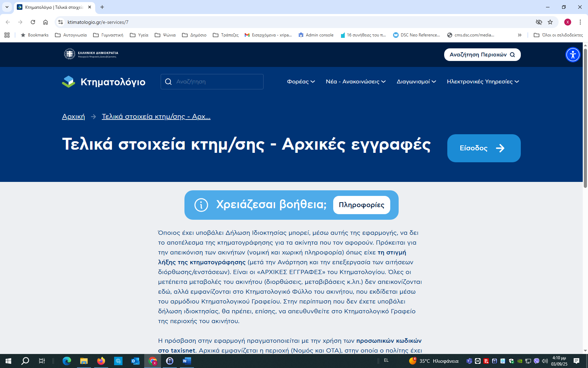Focus the Αναζήτηση site search field
Viewport: 588px width, 368px height.
tap(212, 82)
